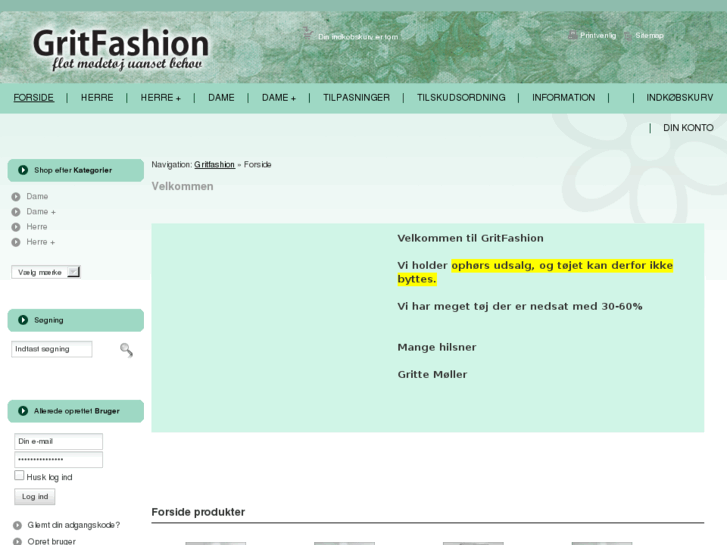Click the magnifying glass search icon
Screen dimensions: 727x545
(x=126, y=350)
